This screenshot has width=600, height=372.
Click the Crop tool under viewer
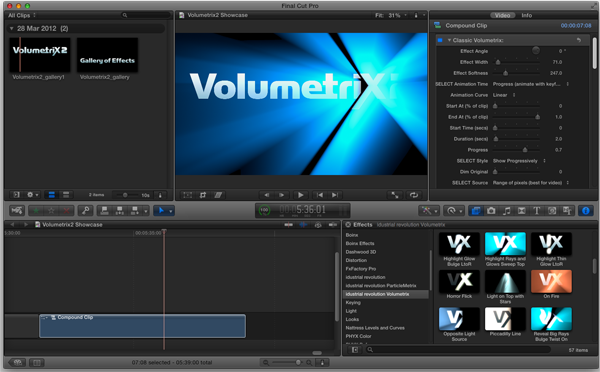pos(203,195)
